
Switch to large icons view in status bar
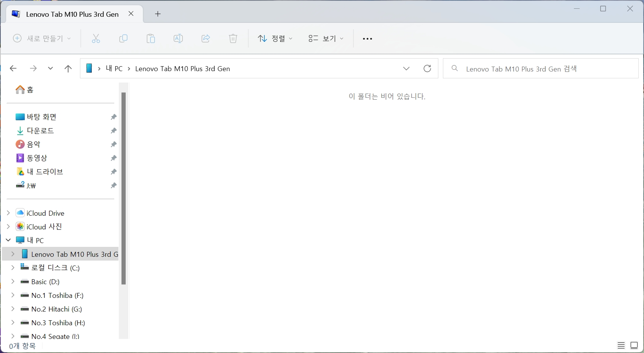(x=634, y=345)
